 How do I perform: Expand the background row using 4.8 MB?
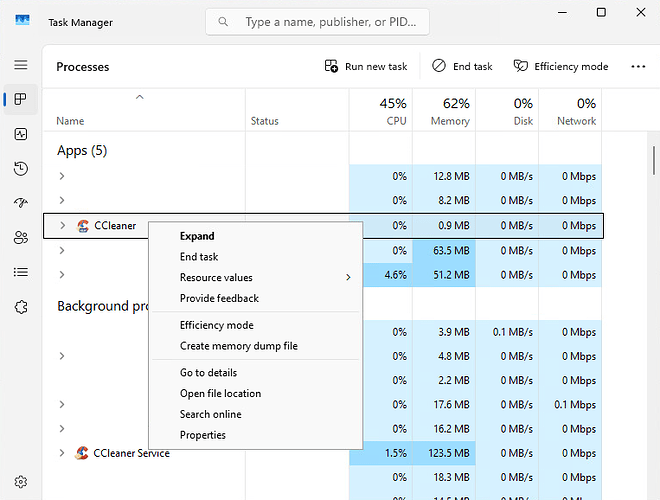coord(62,356)
